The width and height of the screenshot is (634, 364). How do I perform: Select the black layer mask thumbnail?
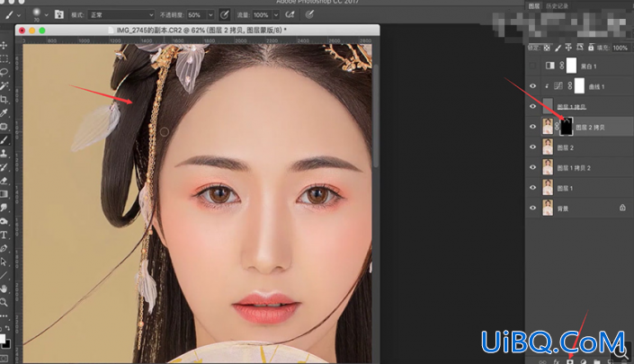pyautogui.click(x=566, y=127)
